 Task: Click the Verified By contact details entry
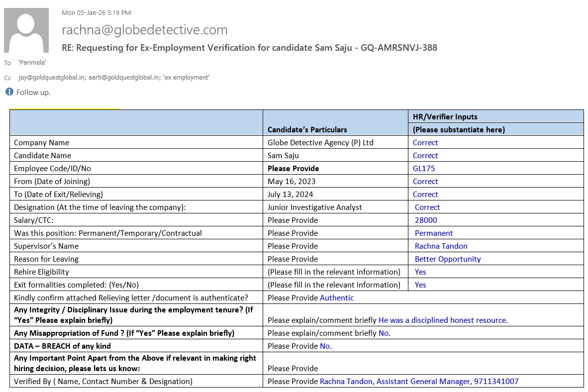click(x=419, y=382)
